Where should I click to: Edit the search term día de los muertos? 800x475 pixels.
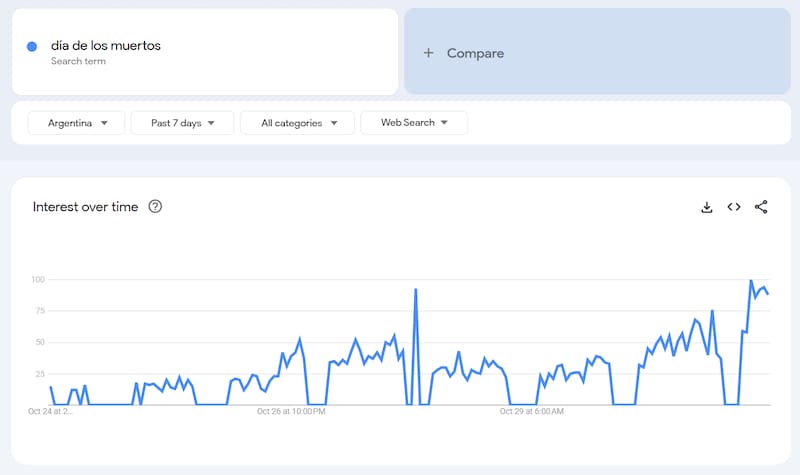pos(106,45)
